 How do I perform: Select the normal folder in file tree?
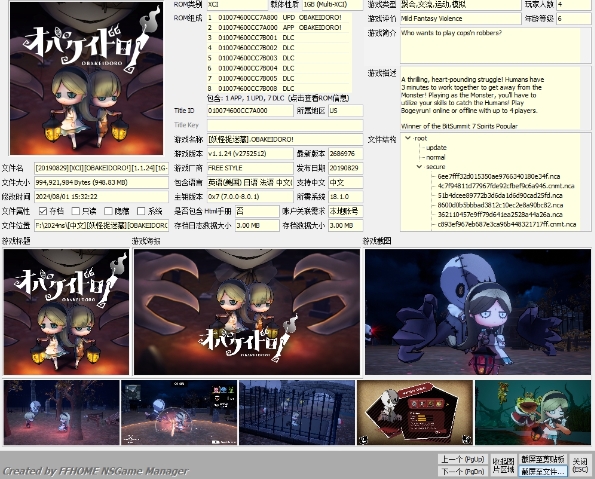point(435,157)
